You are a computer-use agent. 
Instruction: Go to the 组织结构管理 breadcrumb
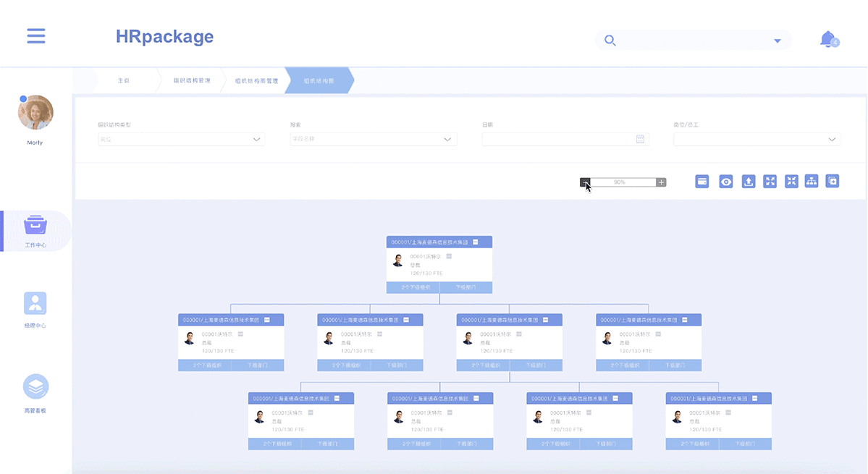[x=192, y=81]
